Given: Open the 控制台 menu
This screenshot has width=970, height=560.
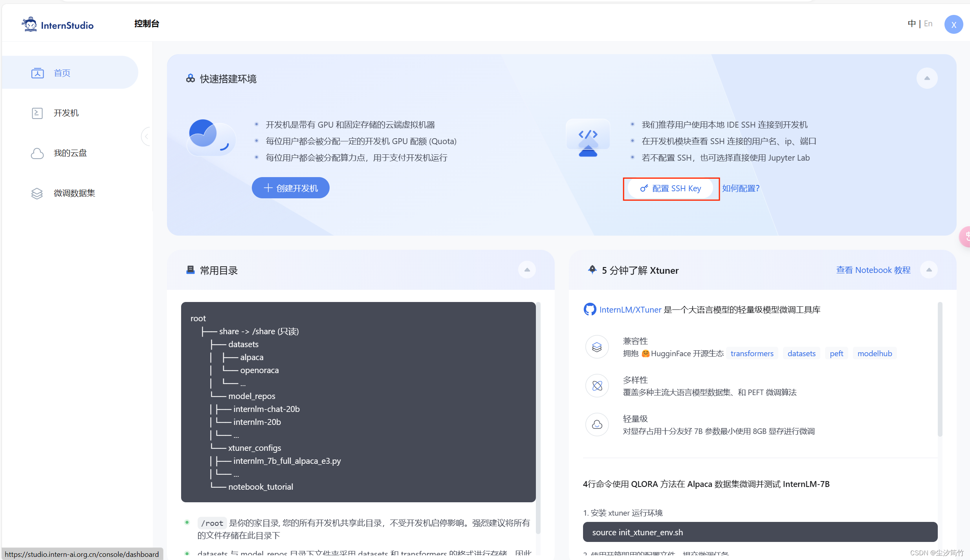Looking at the screenshot, I should [x=146, y=24].
